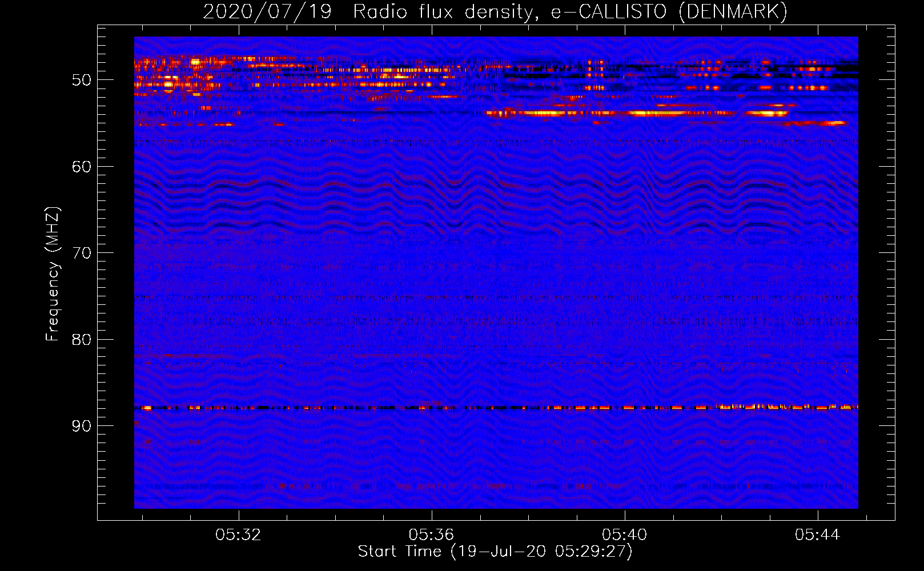Click the 05:44 time tick label
The width and height of the screenshot is (924, 571).
(817, 534)
